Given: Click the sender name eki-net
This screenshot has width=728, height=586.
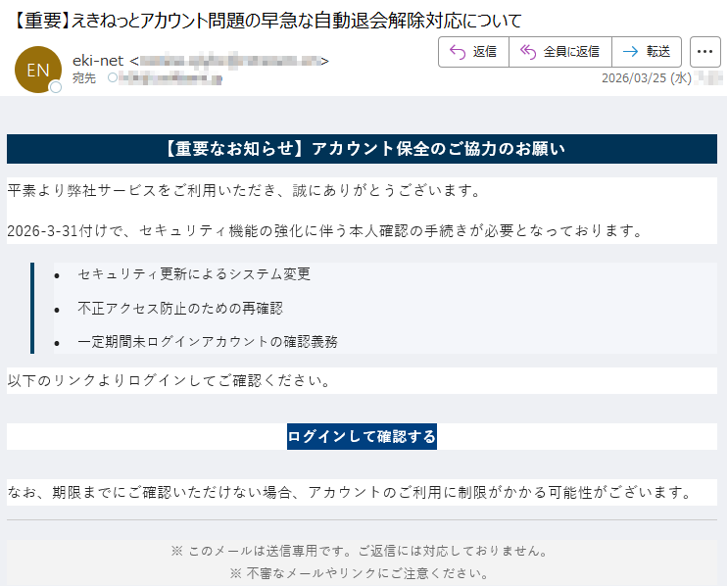Looking at the screenshot, I should [98, 61].
